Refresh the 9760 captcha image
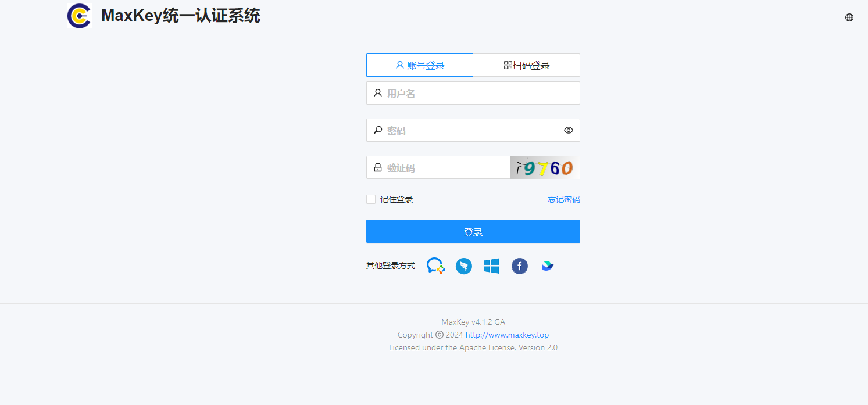The image size is (868, 405). click(545, 167)
